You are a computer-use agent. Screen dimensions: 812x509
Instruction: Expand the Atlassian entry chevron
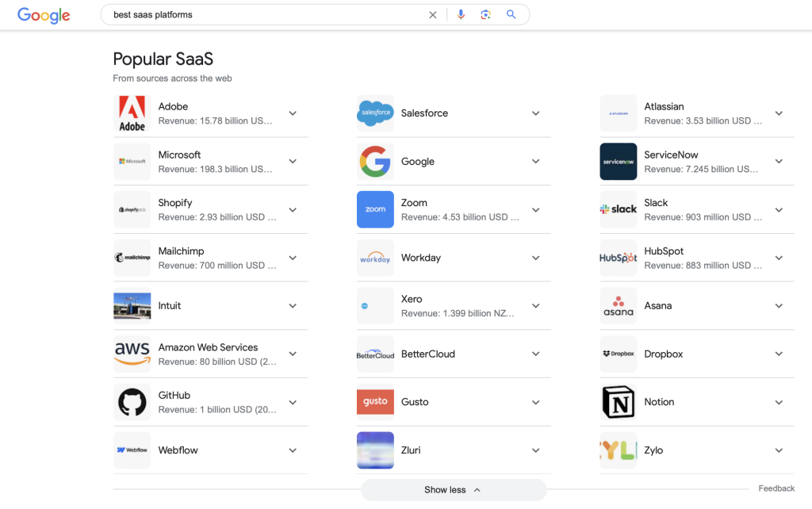779,113
